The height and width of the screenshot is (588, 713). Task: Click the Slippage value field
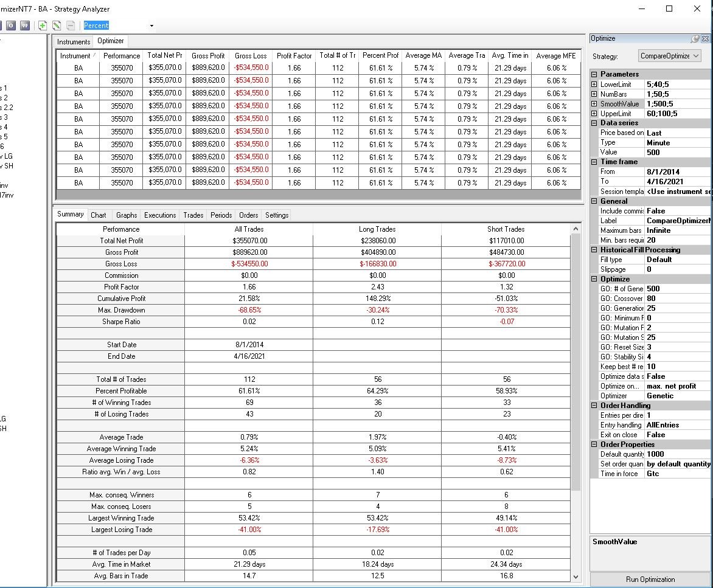coord(678,269)
